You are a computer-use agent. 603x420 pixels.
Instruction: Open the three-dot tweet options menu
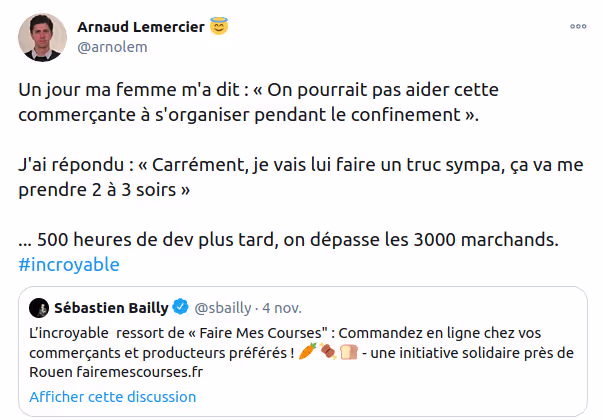click(x=578, y=26)
